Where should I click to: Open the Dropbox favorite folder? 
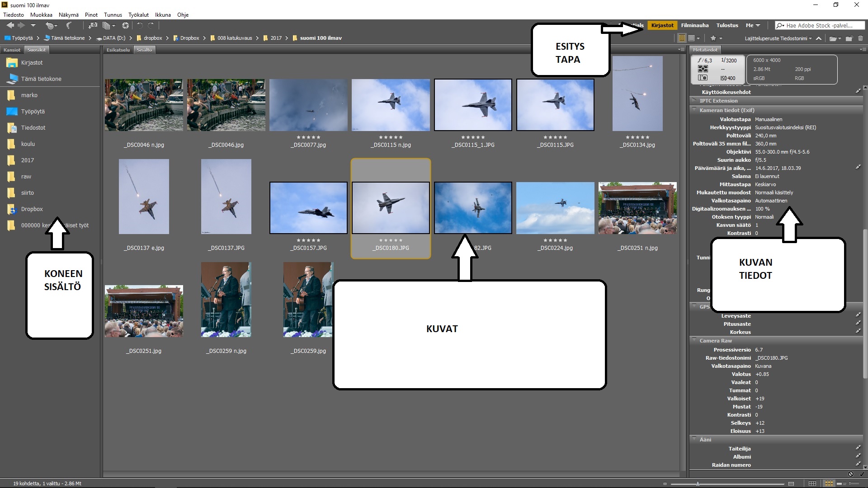(32, 209)
